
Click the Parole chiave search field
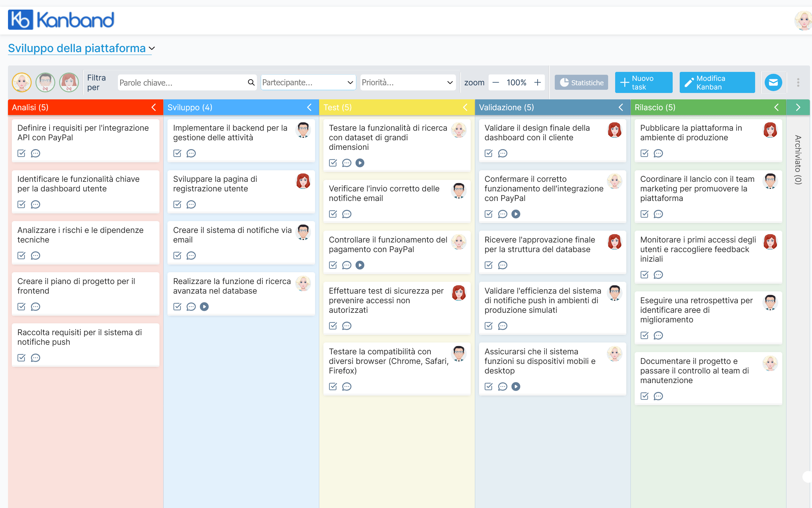pyautogui.click(x=182, y=82)
